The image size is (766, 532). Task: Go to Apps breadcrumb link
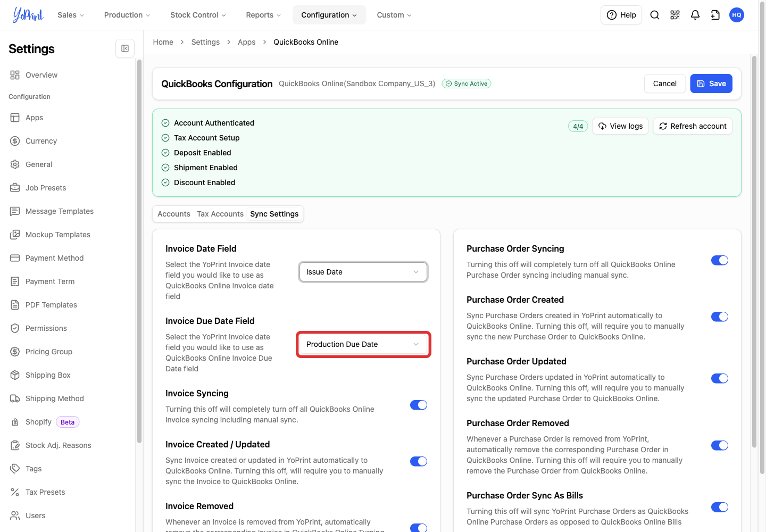(246, 42)
